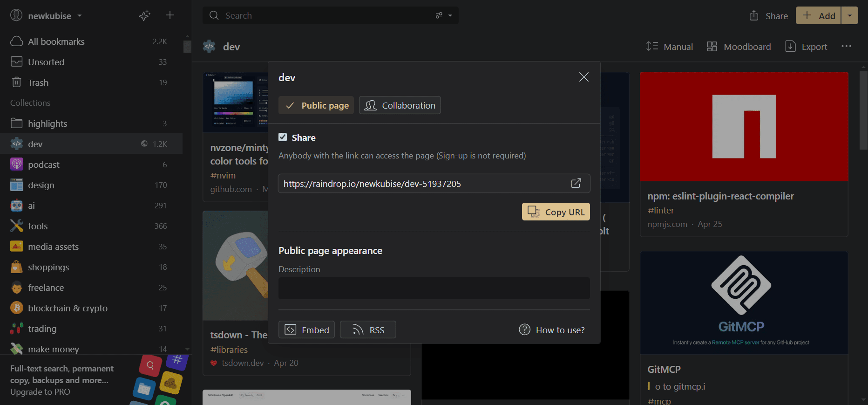868x405 pixels.
Task: Click the freelance collection icon
Action: [17, 288]
